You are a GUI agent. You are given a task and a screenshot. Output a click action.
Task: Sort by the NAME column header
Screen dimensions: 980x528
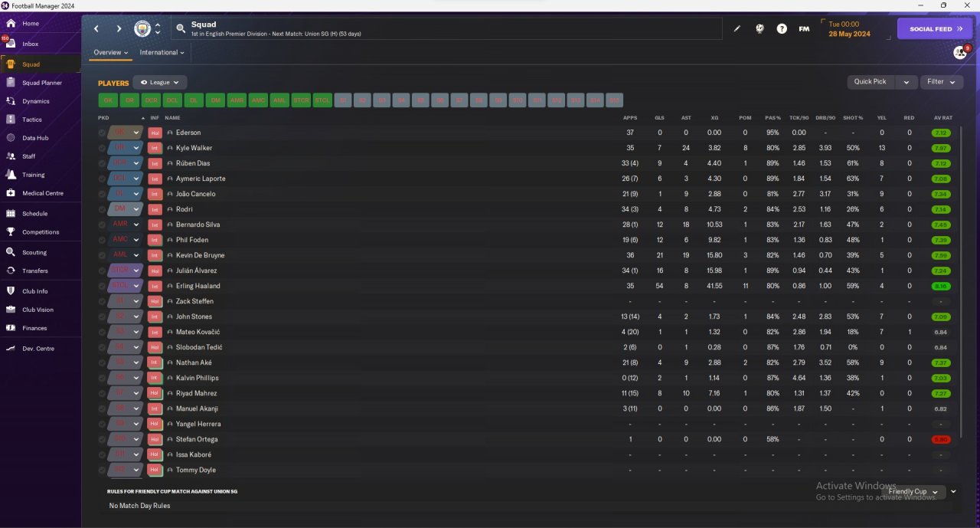tap(172, 118)
